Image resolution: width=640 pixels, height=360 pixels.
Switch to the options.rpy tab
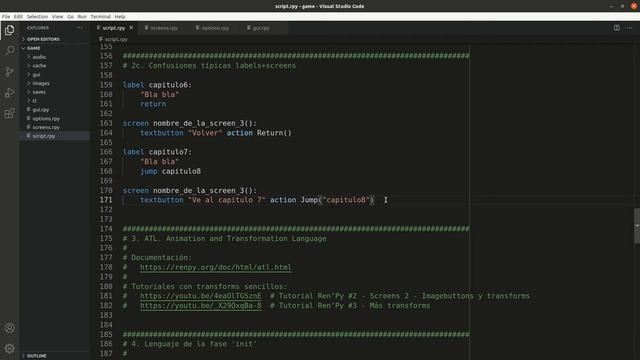[215, 28]
